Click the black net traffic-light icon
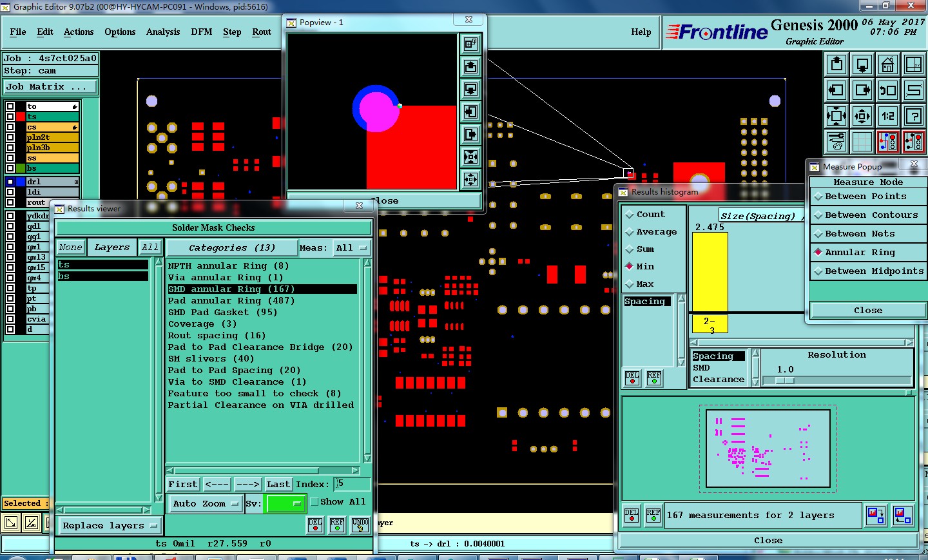The image size is (928, 560). click(914, 141)
